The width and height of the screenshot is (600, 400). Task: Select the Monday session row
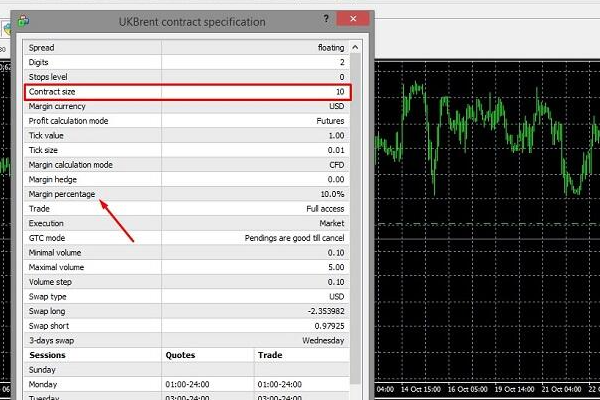pyautogui.click(x=187, y=383)
